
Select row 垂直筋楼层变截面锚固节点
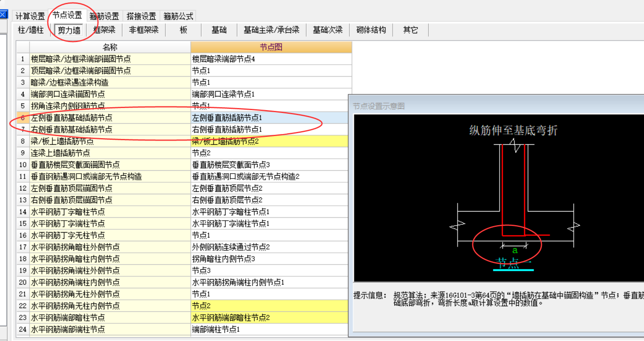click(110, 165)
